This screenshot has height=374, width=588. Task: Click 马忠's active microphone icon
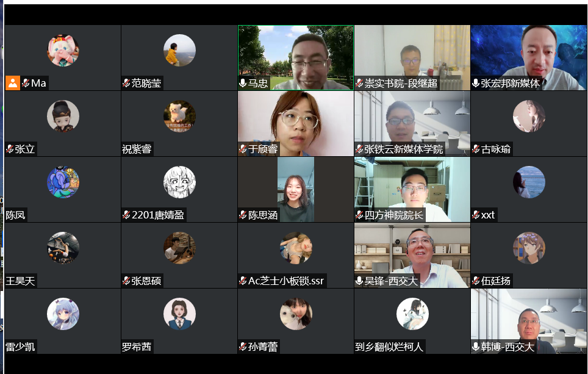click(243, 83)
